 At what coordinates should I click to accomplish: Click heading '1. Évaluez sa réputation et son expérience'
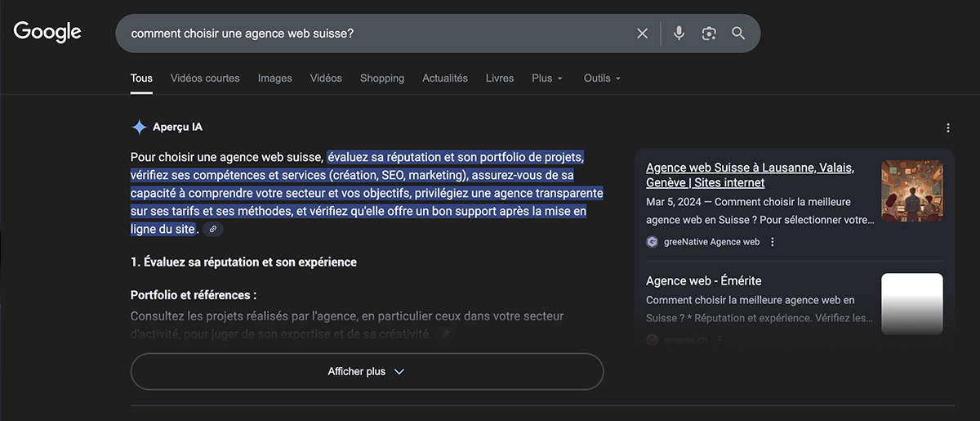pyautogui.click(x=243, y=262)
